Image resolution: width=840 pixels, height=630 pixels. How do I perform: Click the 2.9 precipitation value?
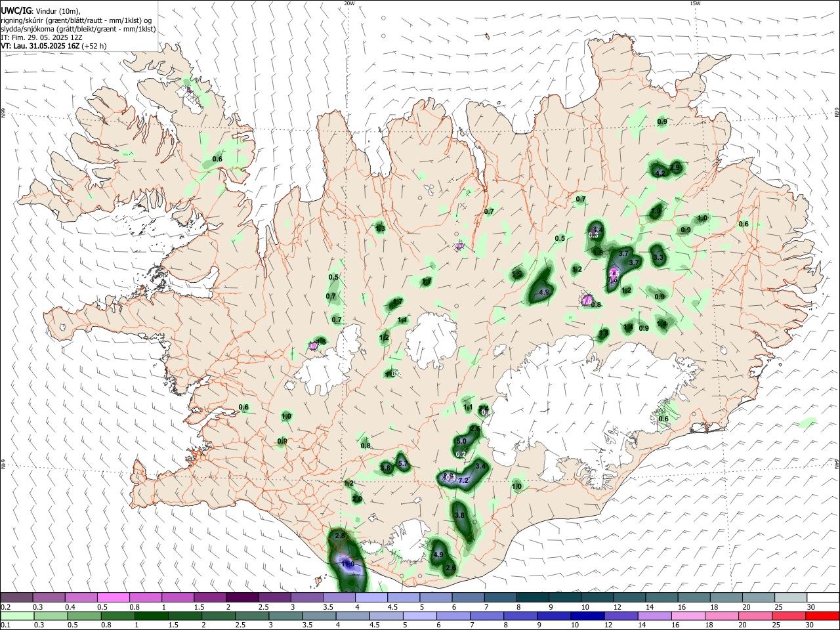pyautogui.click(x=675, y=167)
